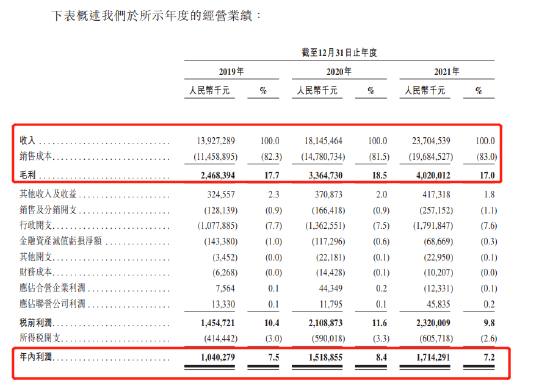550x383 pixels.
Task: Click the 2021年 column header
Action: tap(447, 72)
